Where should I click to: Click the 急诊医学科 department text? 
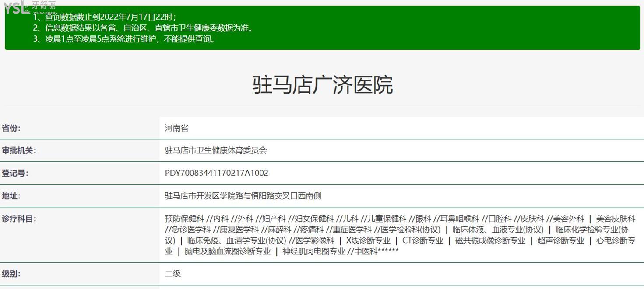191,230
